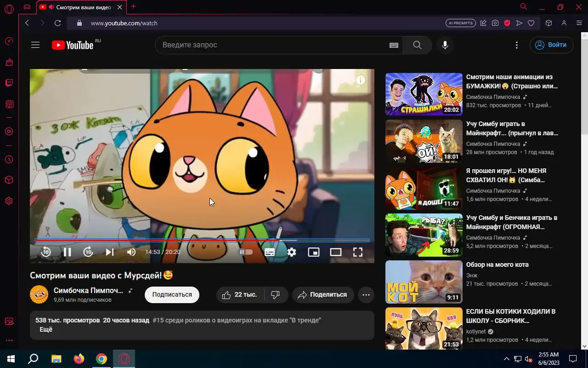Open a new tab with plus button

coord(133,6)
